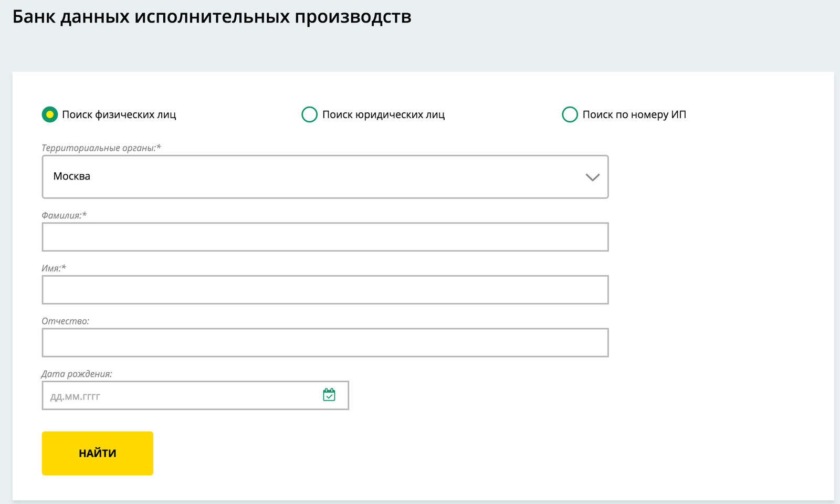Viewport: 840px width, 504px height.
Task: Click the "Дата рождения:" label
Action: 77,374
